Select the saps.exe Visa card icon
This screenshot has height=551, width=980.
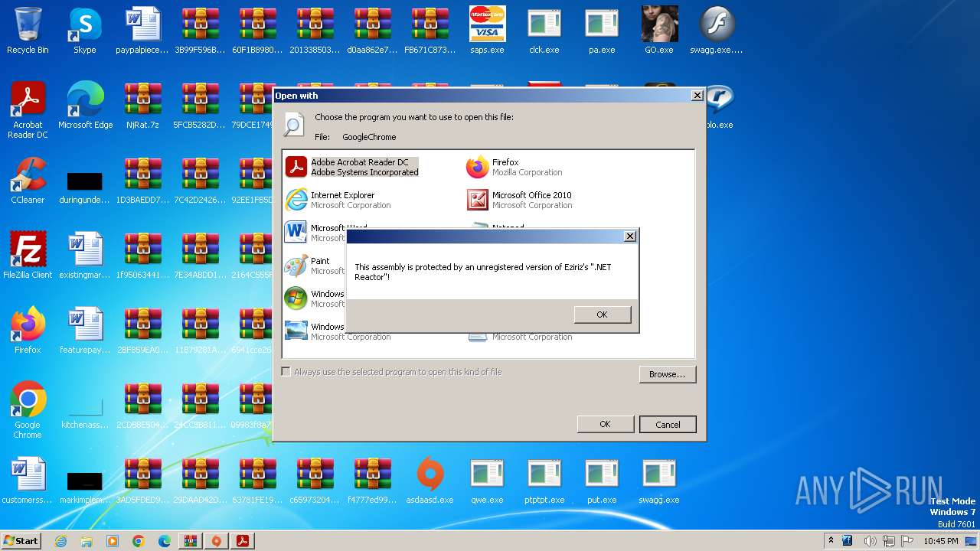pos(488,31)
